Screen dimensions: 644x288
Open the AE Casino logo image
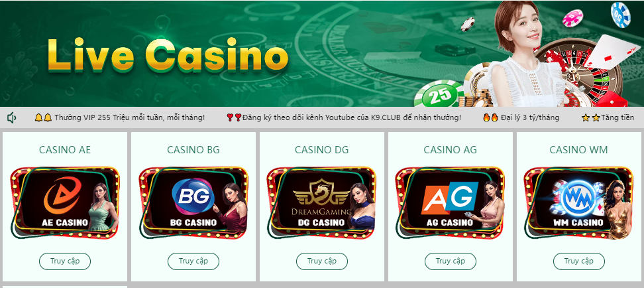(65, 203)
